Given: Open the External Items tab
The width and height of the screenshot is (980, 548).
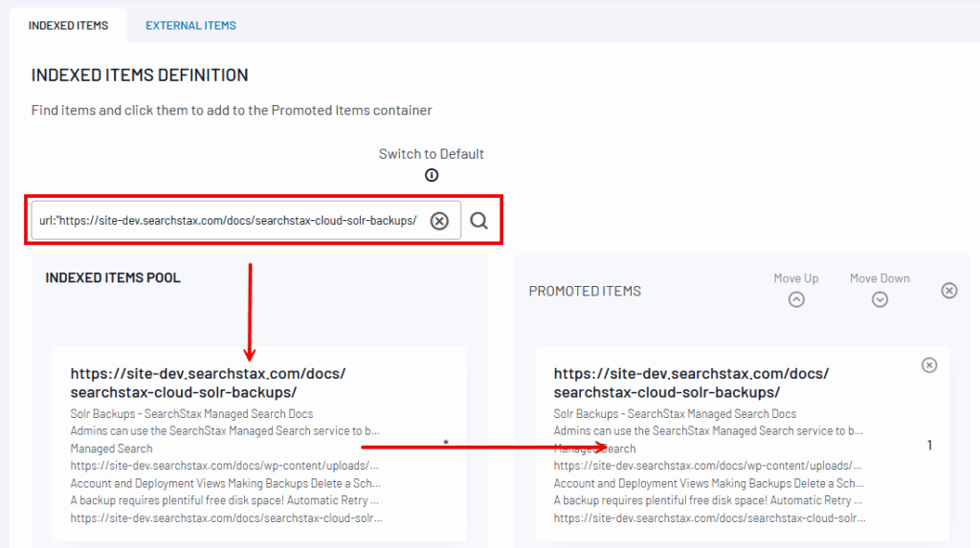Looking at the screenshot, I should click(190, 25).
